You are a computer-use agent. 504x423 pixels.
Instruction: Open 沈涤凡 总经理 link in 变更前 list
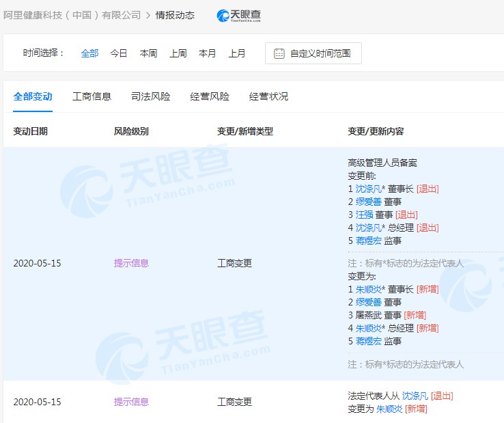coord(369,228)
